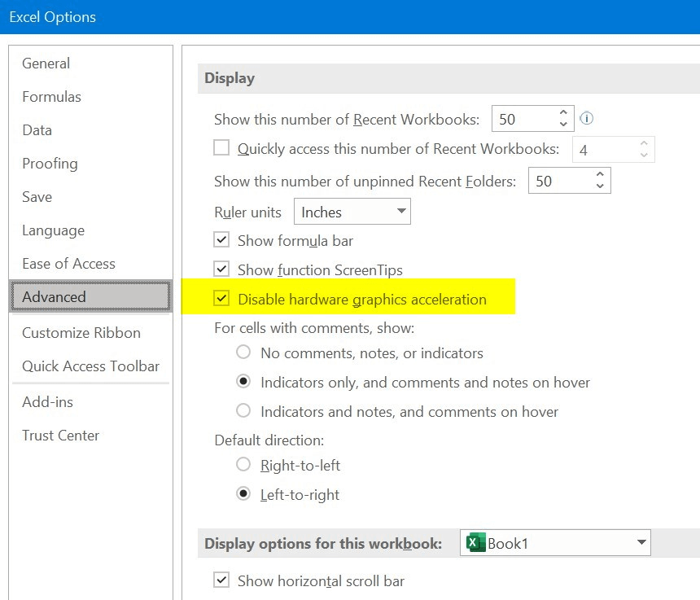The height and width of the screenshot is (600, 700).
Task: Switch to Customize Ribbon category
Action: 81,333
